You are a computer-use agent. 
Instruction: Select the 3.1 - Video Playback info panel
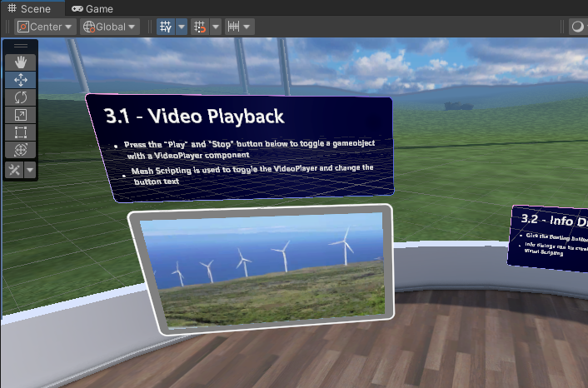pyautogui.click(x=240, y=147)
